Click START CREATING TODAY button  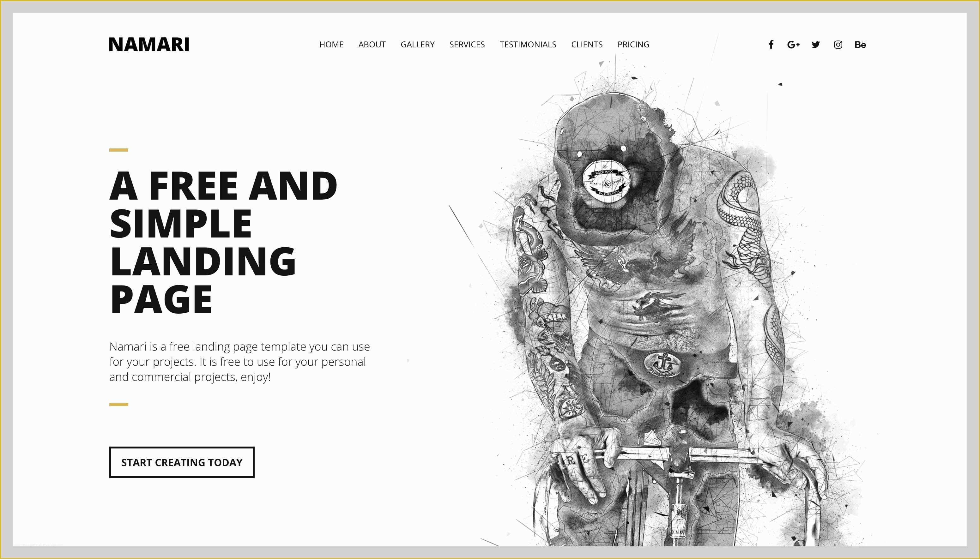(x=182, y=463)
